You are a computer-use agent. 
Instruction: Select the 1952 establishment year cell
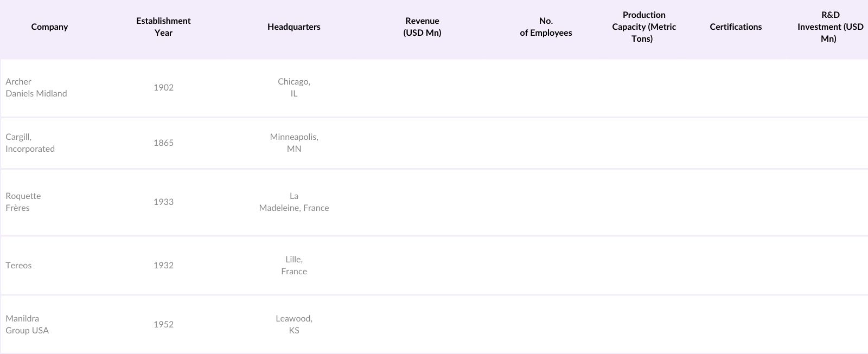tap(163, 325)
